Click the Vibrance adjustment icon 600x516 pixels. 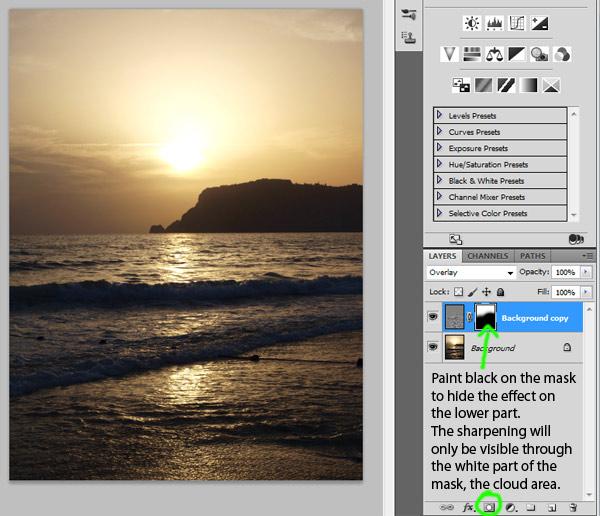(x=449, y=54)
